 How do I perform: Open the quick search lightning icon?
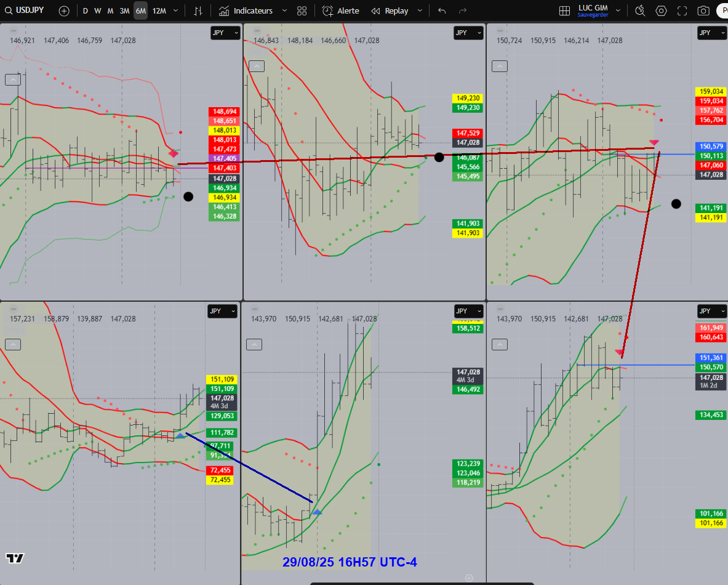coord(640,10)
